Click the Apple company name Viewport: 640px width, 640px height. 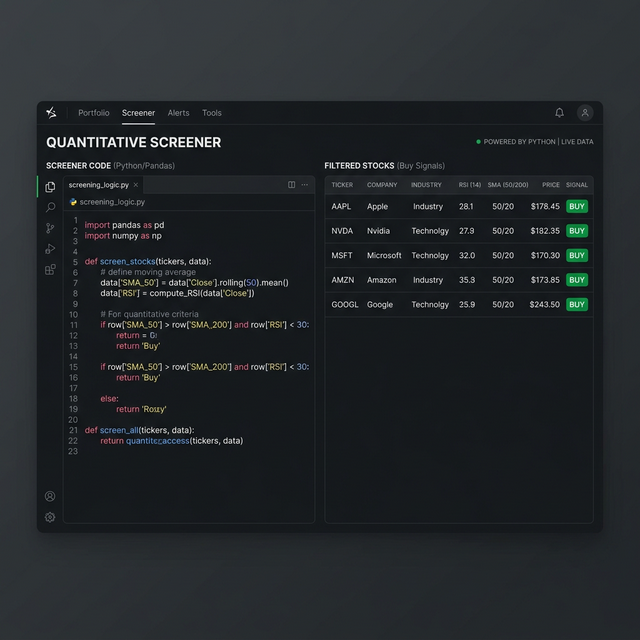[x=377, y=206]
